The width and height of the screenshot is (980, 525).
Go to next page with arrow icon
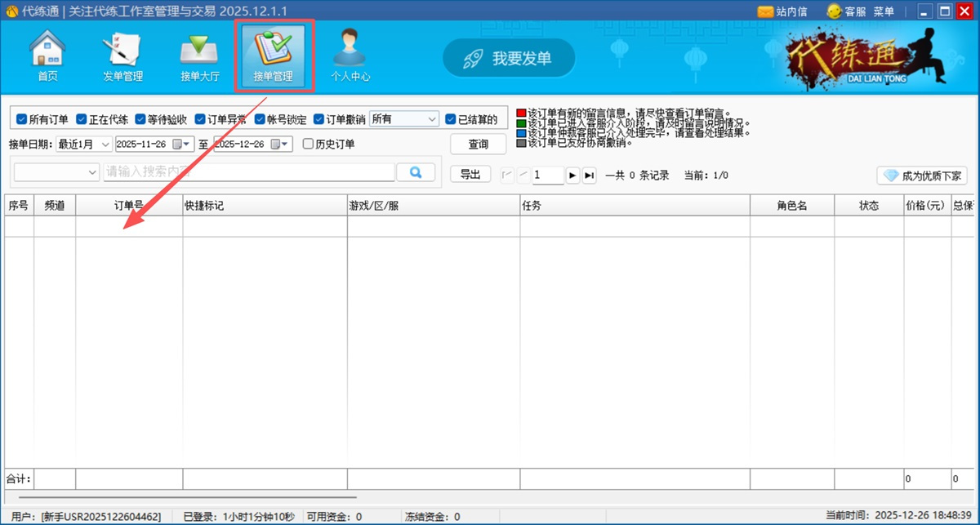tap(572, 175)
